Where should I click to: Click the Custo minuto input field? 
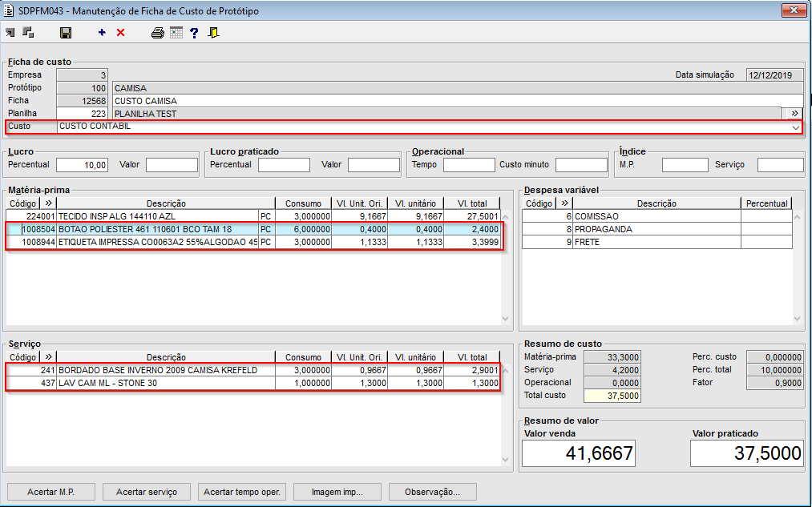[x=581, y=165]
